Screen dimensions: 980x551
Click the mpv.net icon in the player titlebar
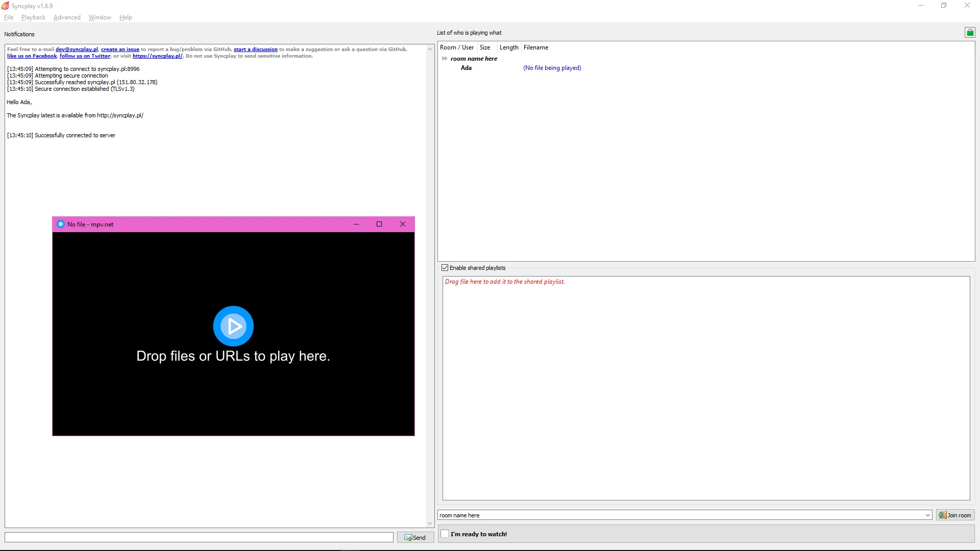(61, 224)
